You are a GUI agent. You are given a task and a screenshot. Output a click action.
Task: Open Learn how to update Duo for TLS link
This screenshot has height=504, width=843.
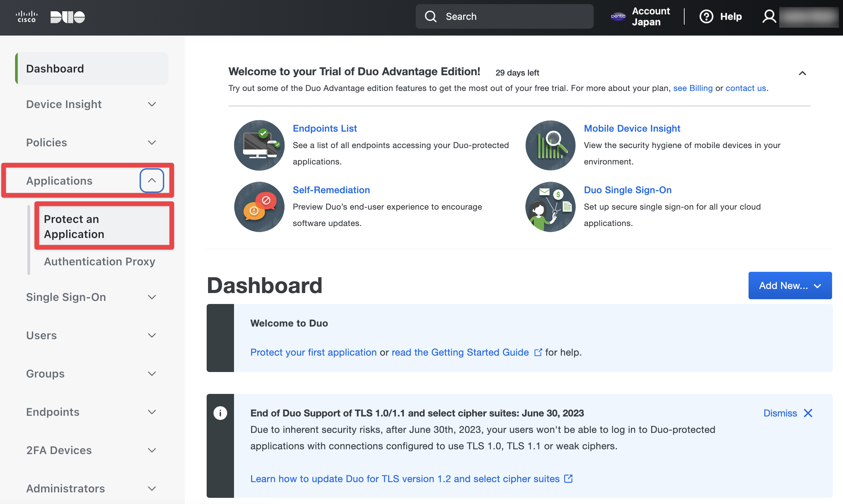click(x=405, y=479)
